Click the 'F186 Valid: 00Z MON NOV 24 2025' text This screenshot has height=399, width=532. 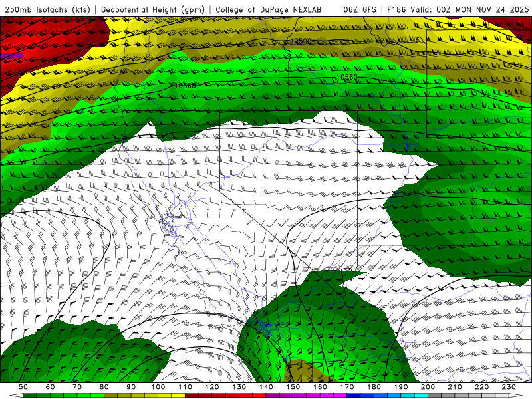[458, 9]
